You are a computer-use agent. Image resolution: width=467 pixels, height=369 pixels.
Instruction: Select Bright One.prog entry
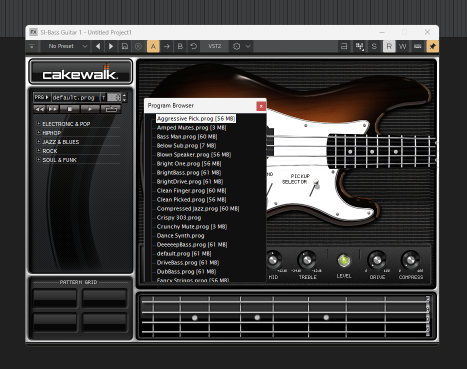[x=189, y=164]
